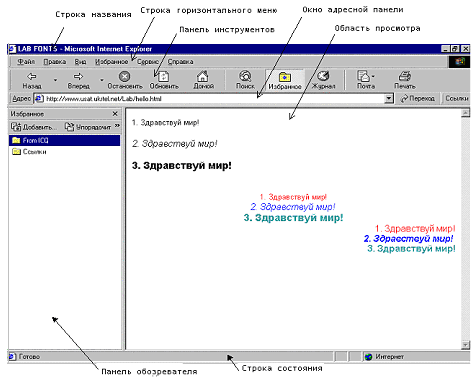Screen dimensions: 472x379
Task: Open the Вид menu
Action: tap(80, 62)
